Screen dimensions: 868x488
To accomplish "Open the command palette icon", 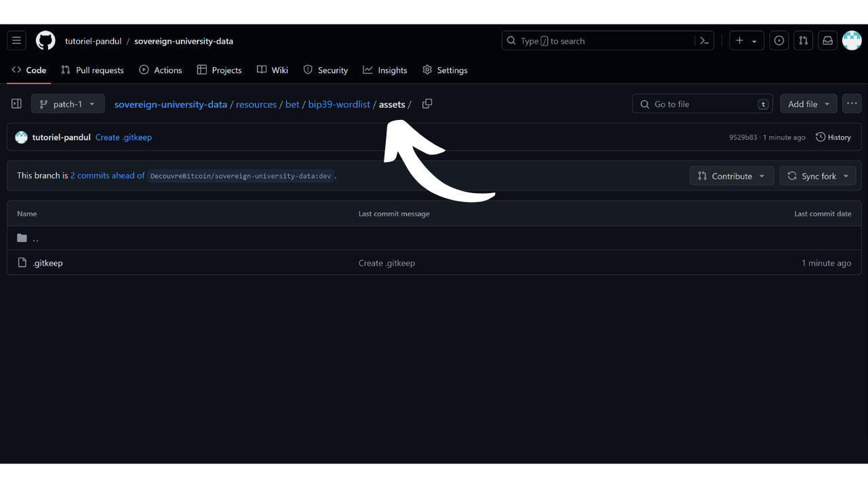I will tap(705, 41).
